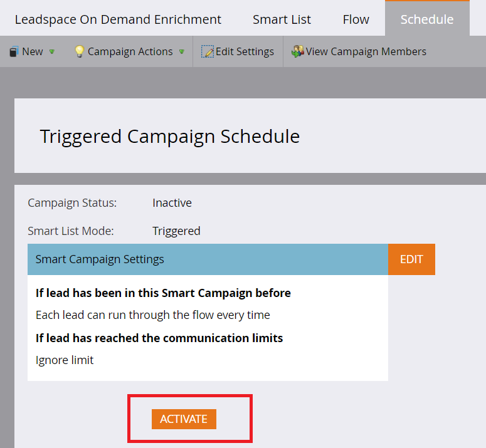Click the View Campaign Members people icon
Screen dimensions: 486x448
click(x=297, y=51)
